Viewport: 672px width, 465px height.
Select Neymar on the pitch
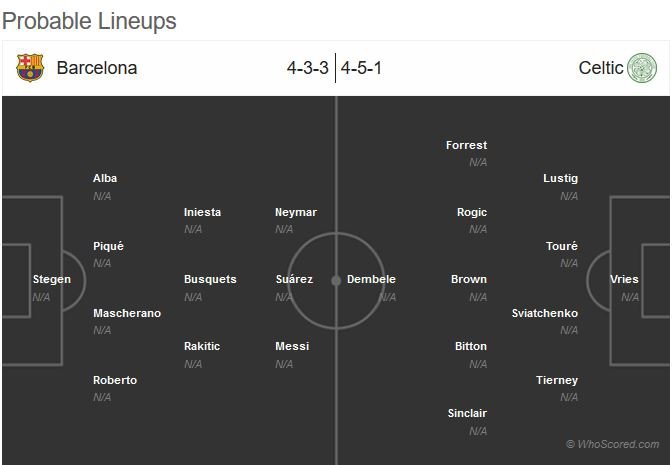(295, 212)
